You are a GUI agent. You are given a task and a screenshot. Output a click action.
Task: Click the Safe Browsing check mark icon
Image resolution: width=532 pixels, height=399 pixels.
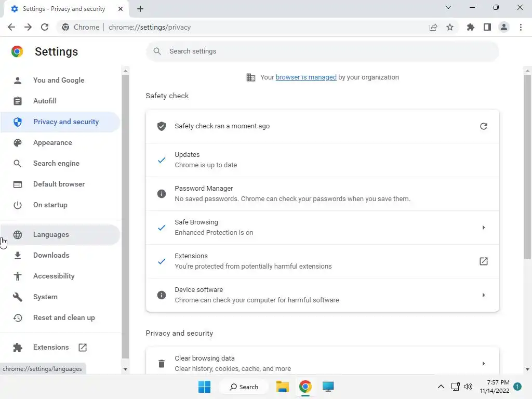[x=162, y=228]
